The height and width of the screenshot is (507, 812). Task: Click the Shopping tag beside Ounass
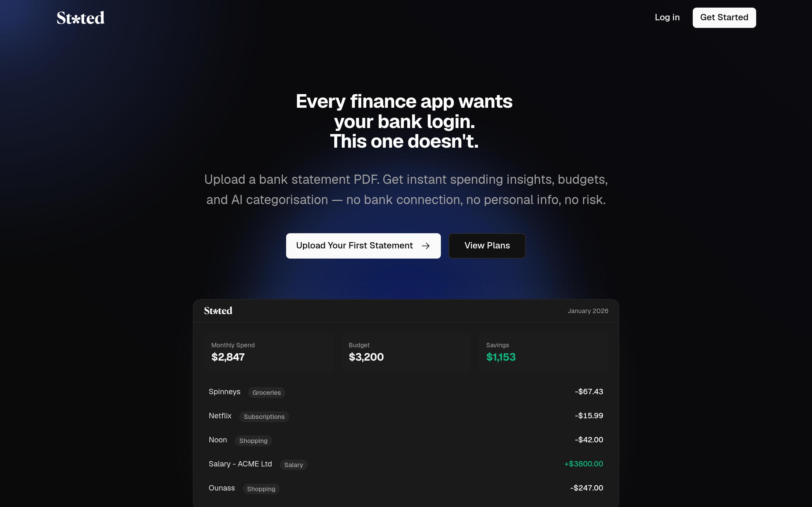(x=261, y=489)
